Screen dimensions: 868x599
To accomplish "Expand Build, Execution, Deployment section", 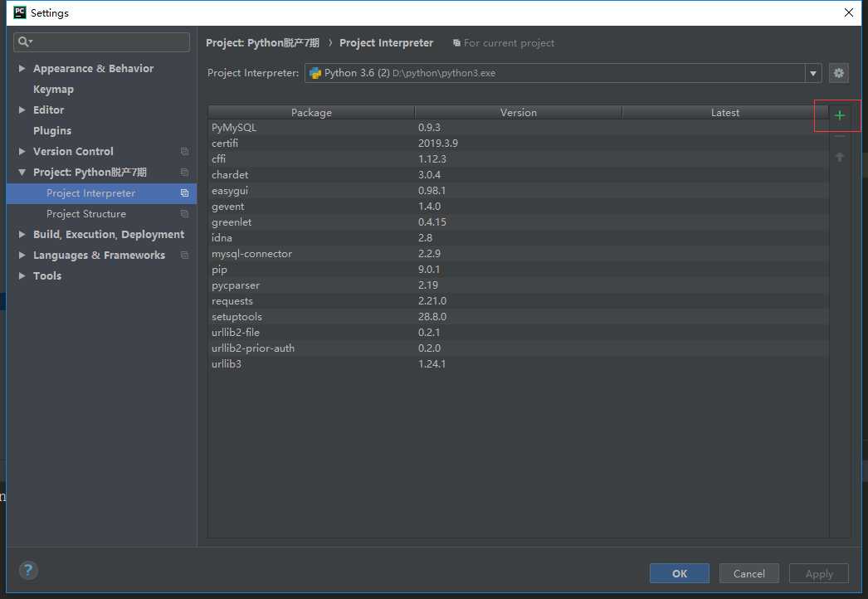I will coord(22,234).
